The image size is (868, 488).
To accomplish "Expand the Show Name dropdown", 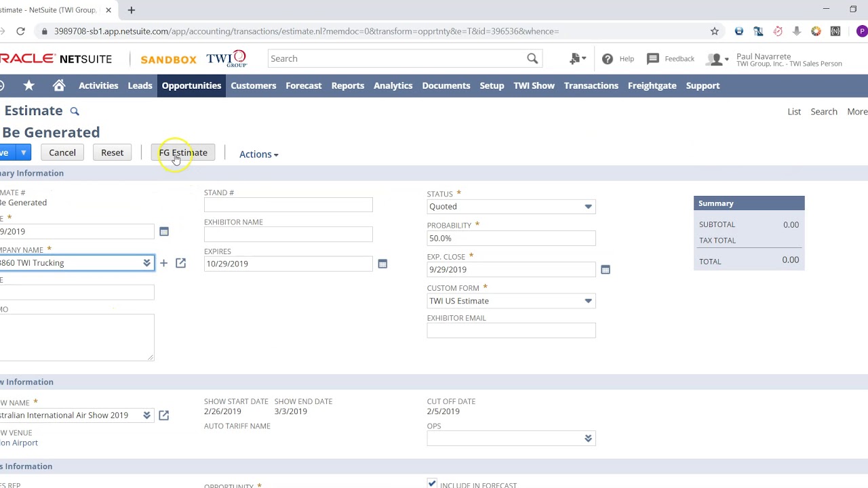I will [x=146, y=415].
